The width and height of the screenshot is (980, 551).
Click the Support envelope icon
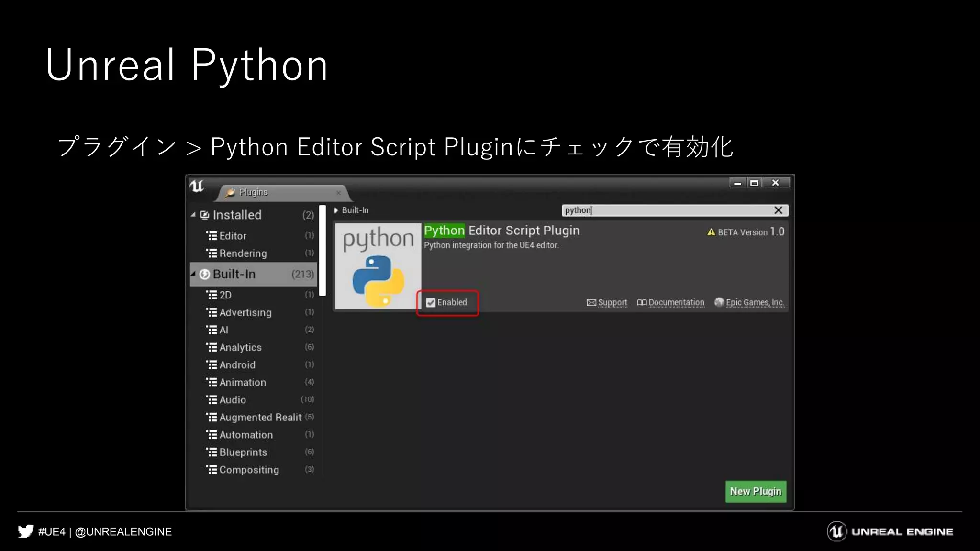591,302
